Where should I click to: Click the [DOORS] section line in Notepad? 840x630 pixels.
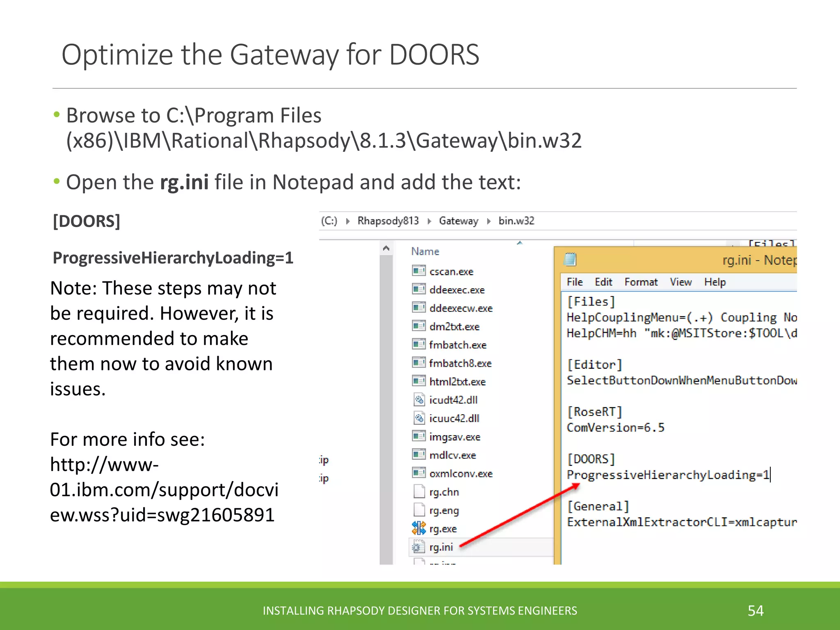point(591,459)
